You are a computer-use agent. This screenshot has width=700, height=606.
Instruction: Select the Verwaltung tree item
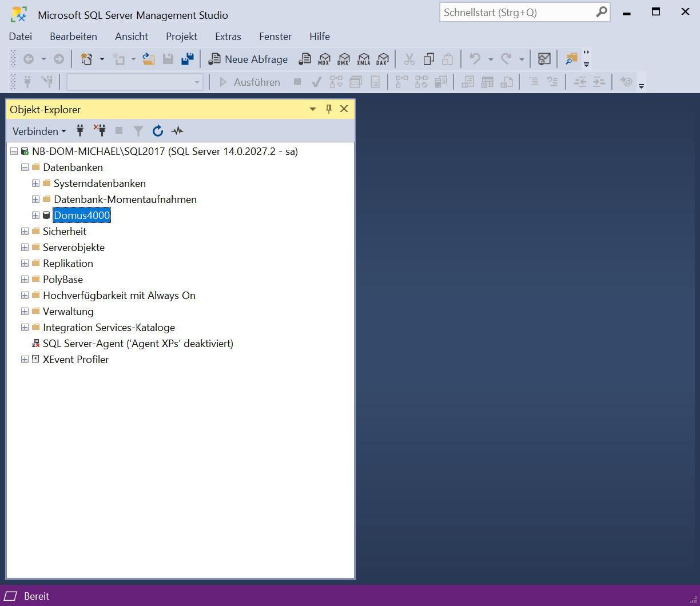pos(68,312)
